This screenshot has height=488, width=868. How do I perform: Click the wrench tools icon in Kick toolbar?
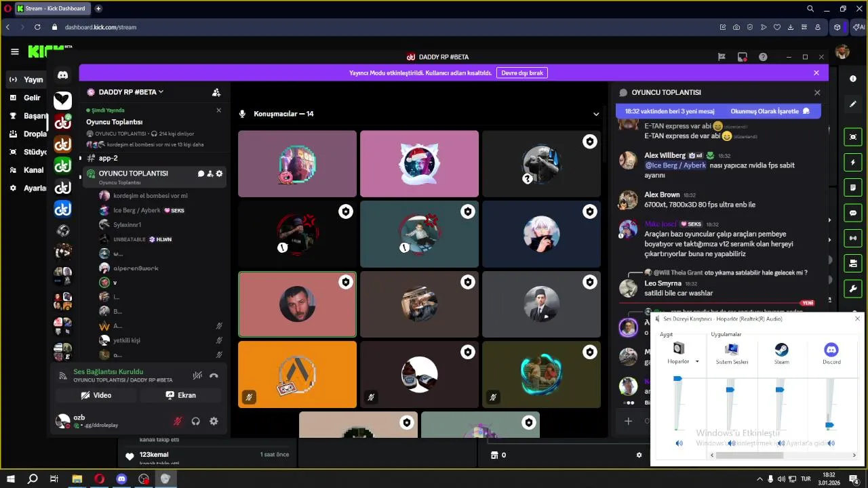pyautogui.click(x=853, y=288)
